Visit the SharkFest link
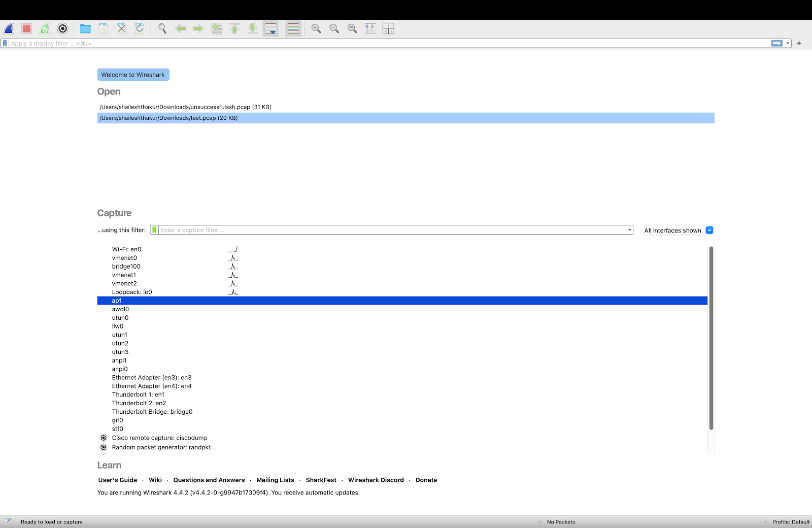Screen dimensions: 812x528 (321, 480)
